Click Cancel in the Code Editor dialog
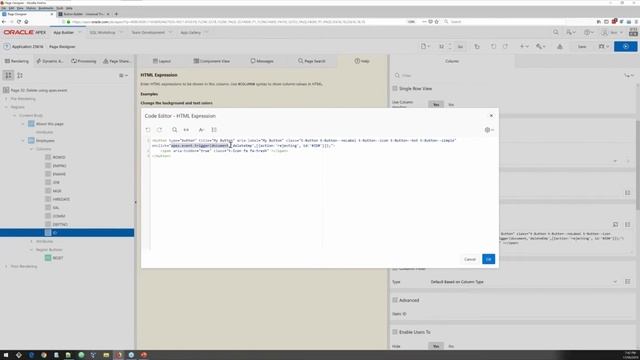640x360 pixels. pos(470,259)
